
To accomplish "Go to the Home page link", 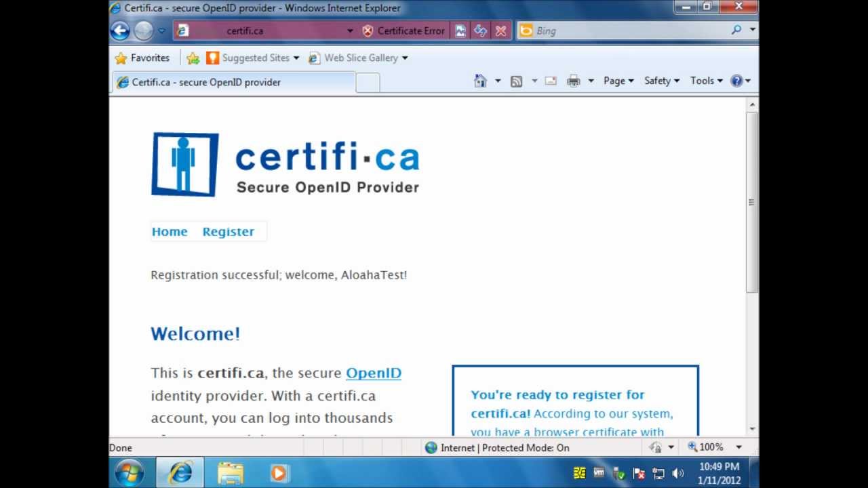I will [x=170, y=232].
